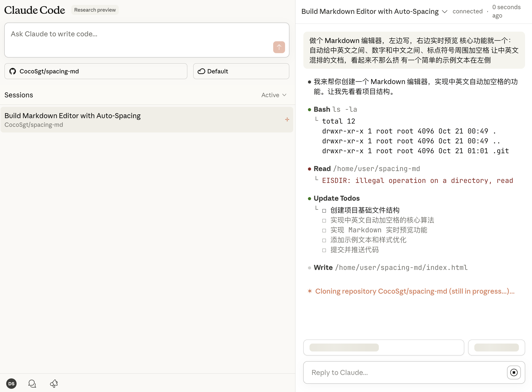The image size is (532, 392).
Task: Click the send arrow button in prompt box
Action: (x=279, y=47)
